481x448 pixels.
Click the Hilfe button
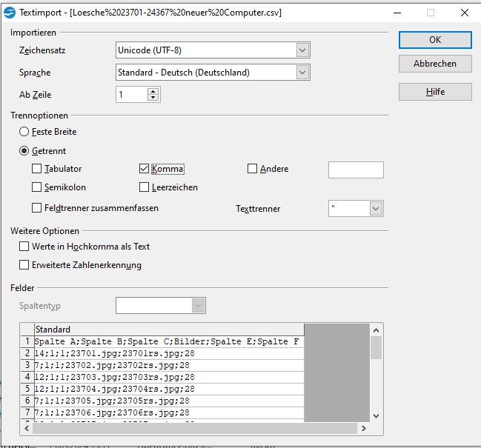tap(435, 92)
